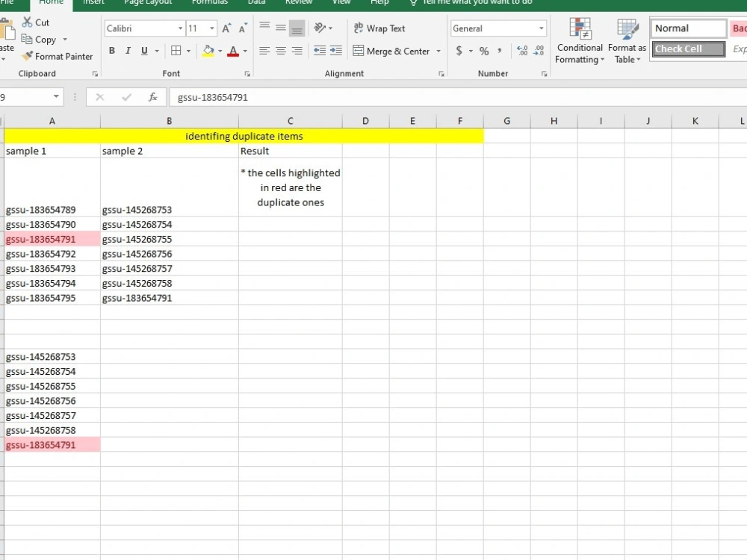
Task: Open the Calibri font name dropdown
Action: (180, 28)
